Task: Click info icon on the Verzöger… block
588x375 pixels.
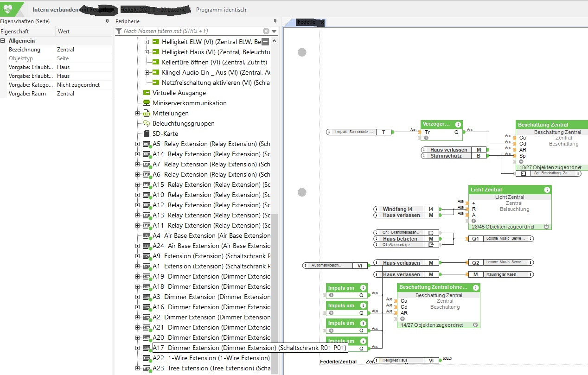Action: tap(458, 124)
